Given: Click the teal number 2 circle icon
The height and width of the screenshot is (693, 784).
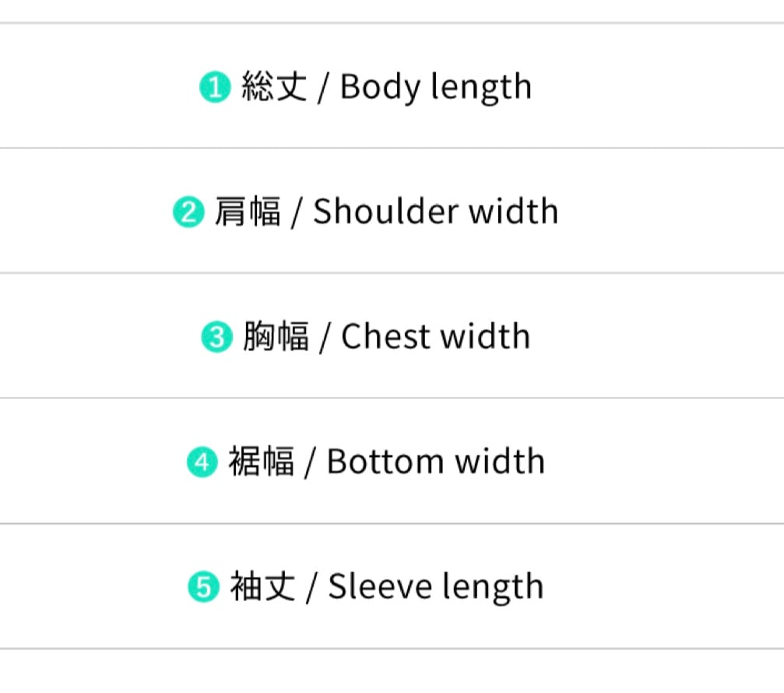Looking at the screenshot, I should tap(188, 213).
